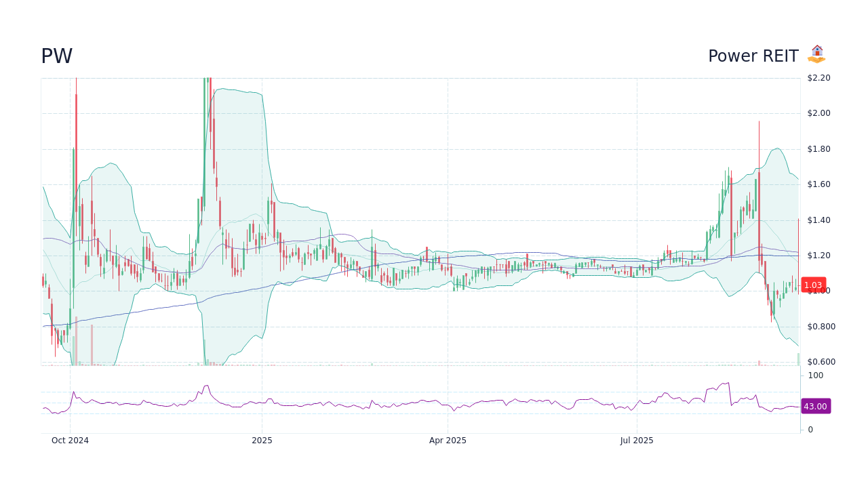Click the $0.600 price axis label

(821, 361)
